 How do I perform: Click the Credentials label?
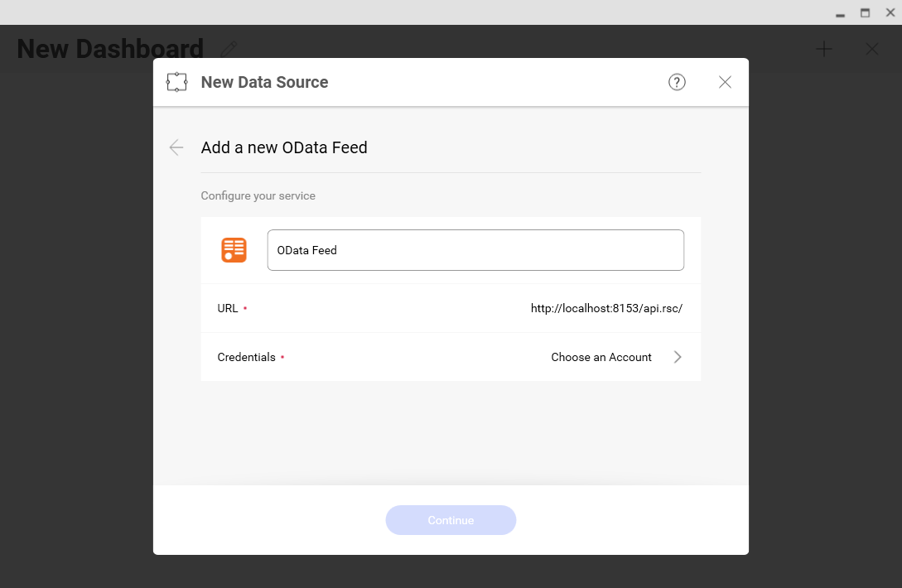click(246, 357)
